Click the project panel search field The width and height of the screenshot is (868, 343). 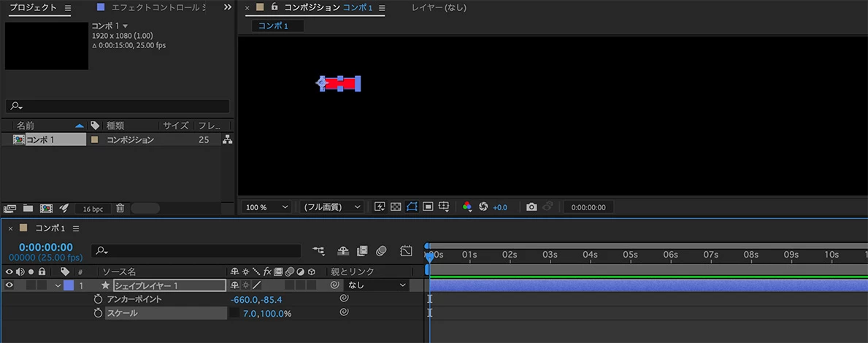(x=118, y=107)
